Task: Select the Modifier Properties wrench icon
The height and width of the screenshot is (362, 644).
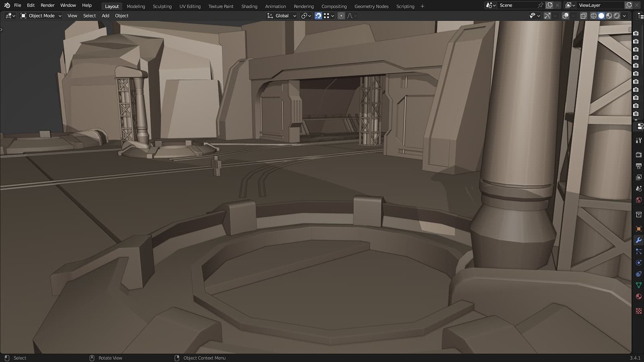Action: (x=638, y=240)
